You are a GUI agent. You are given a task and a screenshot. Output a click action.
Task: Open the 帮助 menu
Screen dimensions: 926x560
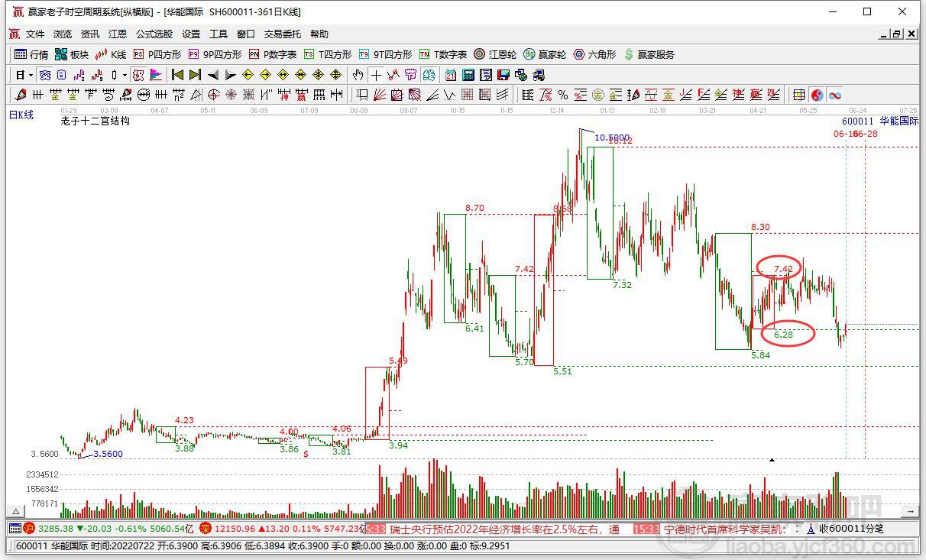tap(319, 34)
